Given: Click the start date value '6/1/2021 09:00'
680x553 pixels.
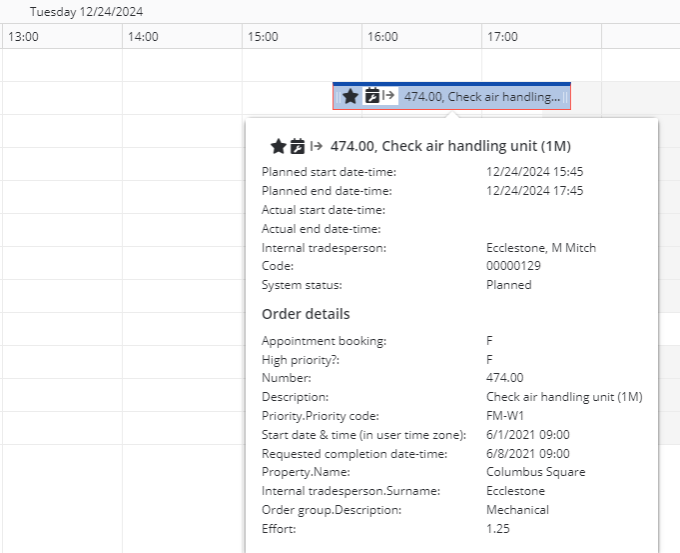Looking at the screenshot, I should [528, 435].
